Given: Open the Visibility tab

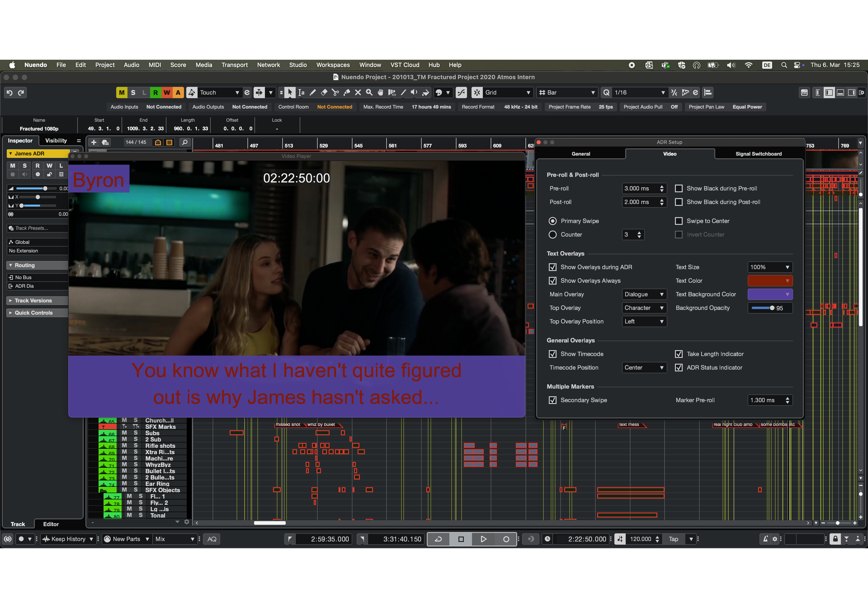Looking at the screenshot, I should [56, 141].
